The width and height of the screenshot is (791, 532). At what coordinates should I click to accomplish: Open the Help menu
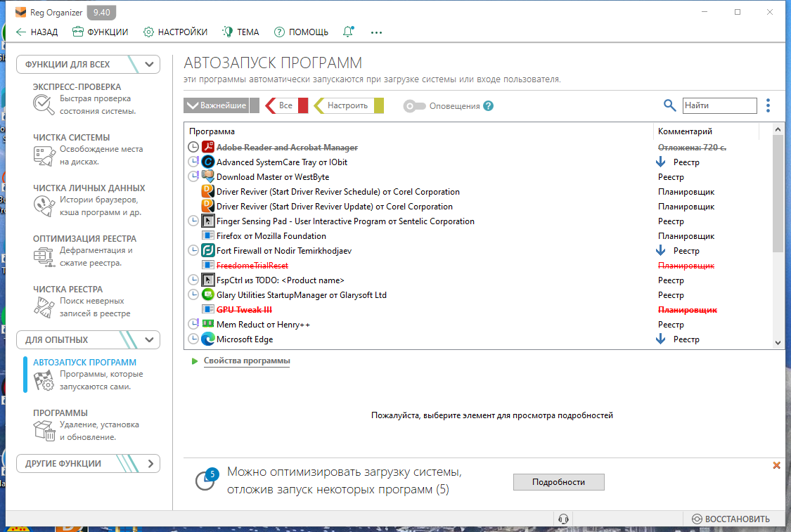301,32
